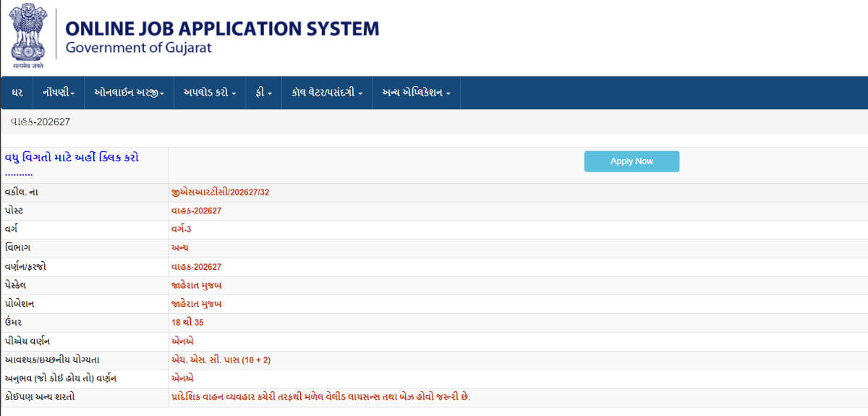The height and width of the screenshot is (416, 868).
Task: Click the પેસ્કેલ row label
Action: click(x=15, y=285)
